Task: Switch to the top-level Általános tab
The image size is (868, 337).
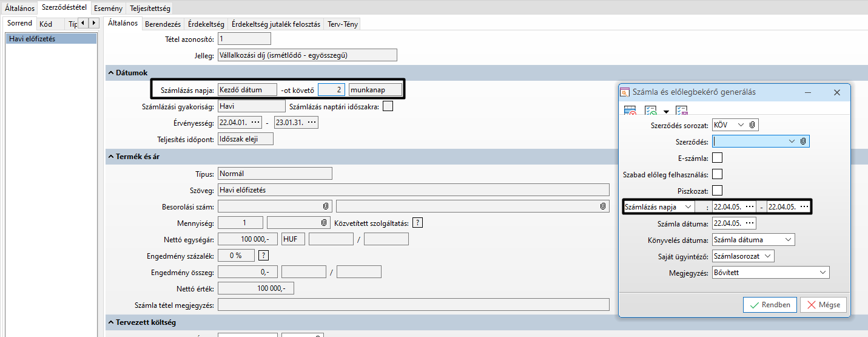Action: (x=19, y=8)
